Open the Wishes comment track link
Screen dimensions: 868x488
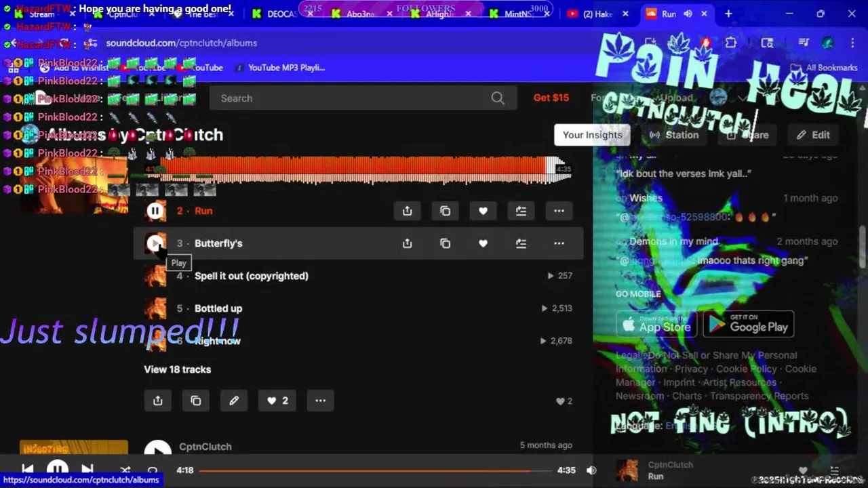click(x=646, y=198)
